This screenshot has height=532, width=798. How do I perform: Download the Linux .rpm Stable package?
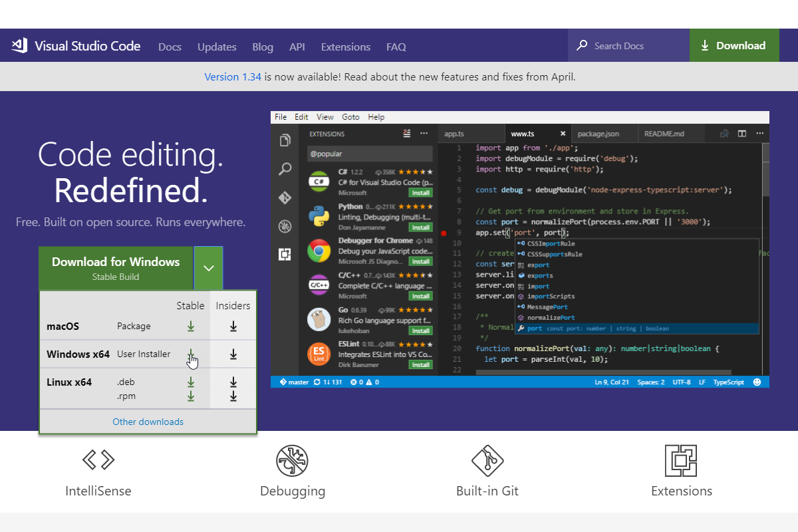[x=191, y=396]
